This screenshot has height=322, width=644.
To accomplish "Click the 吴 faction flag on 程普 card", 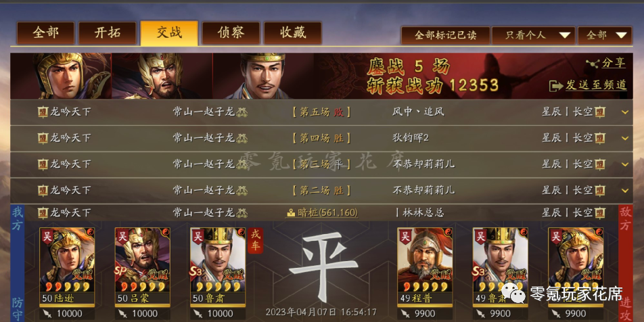I will pyautogui.click(x=405, y=237).
